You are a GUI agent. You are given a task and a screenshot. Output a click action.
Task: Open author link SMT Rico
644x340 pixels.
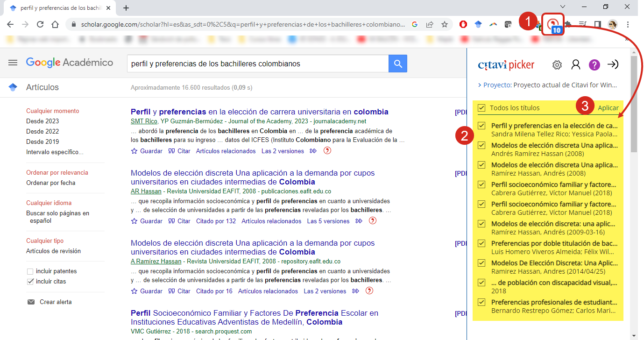144,121
